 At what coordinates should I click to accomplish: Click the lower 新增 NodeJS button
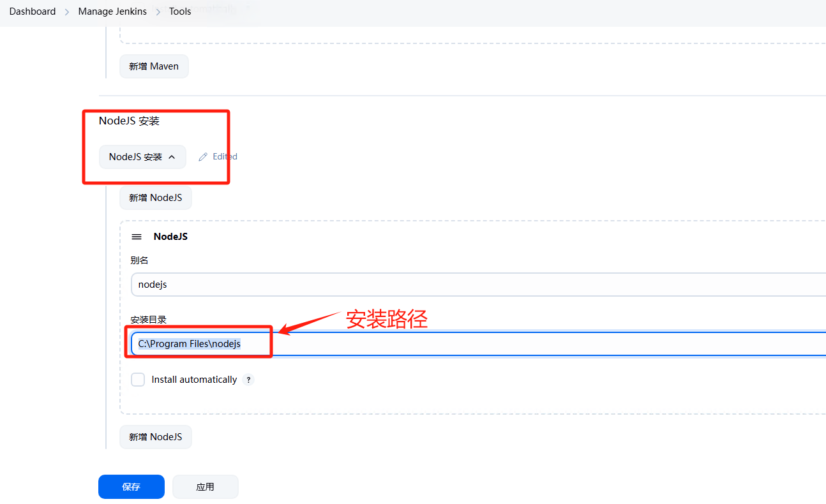[x=156, y=437]
